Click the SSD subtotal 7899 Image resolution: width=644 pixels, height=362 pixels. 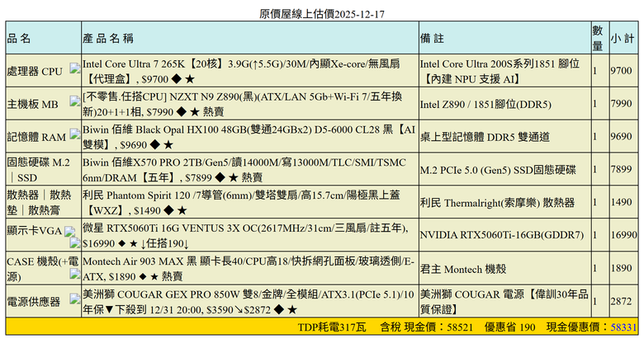[621, 169]
